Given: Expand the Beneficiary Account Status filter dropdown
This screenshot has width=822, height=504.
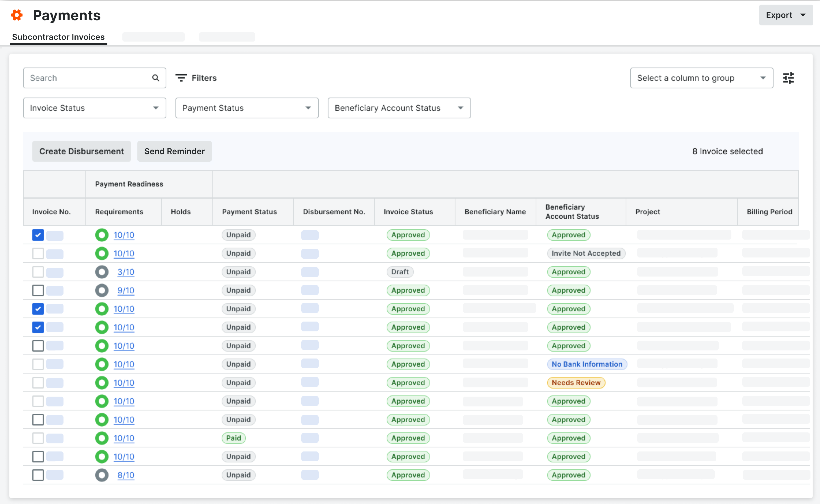Looking at the screenshot, I should pos(400,108).
